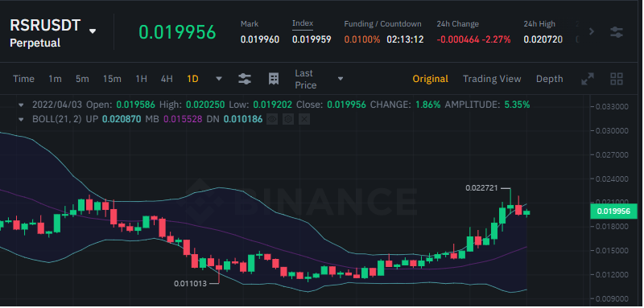Select the Time chart interval
644x308 pixels.
[x=24, y=79]
